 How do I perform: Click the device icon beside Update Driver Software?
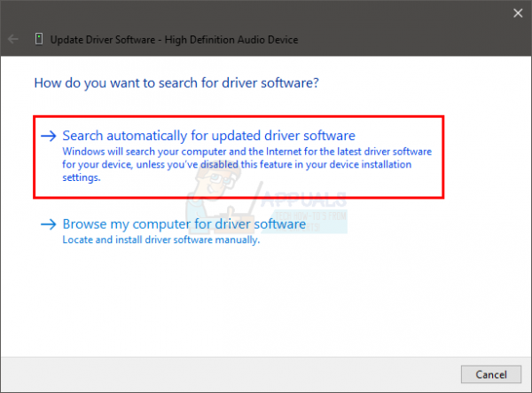39,39
